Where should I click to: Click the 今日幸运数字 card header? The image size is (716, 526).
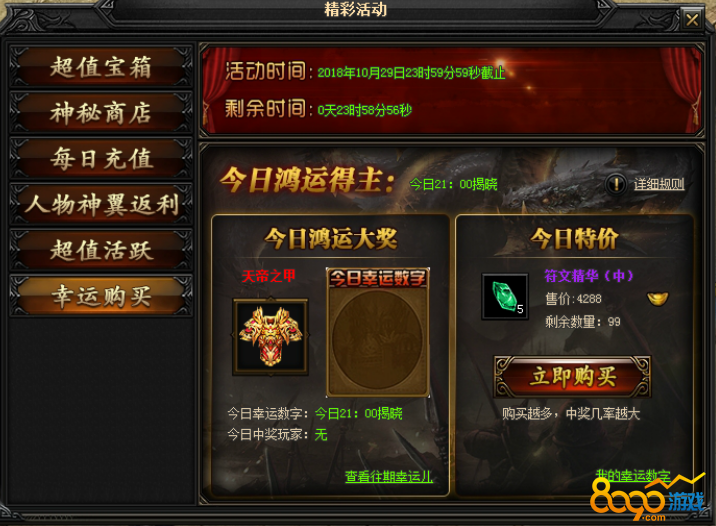click(378, 278)
